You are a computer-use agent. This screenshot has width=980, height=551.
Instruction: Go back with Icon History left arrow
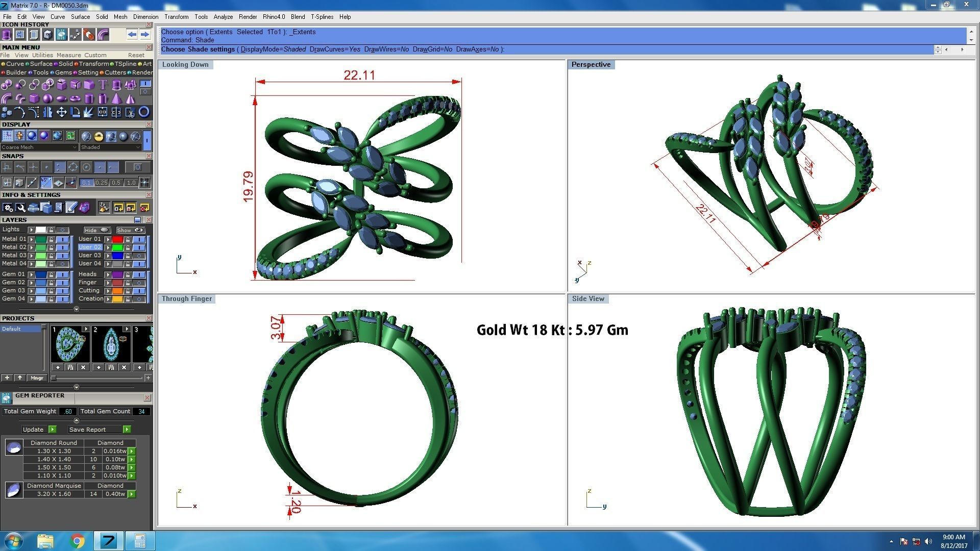[x=132, y=35]
